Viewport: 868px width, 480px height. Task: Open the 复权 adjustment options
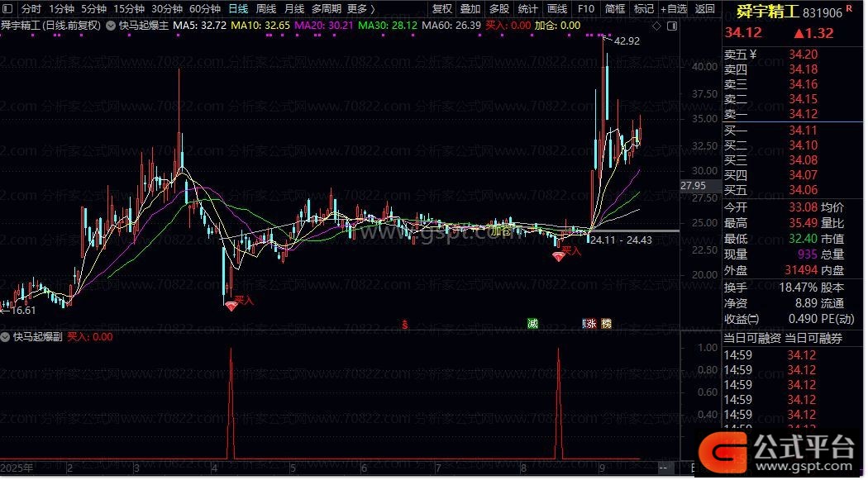tap(441, 9)
